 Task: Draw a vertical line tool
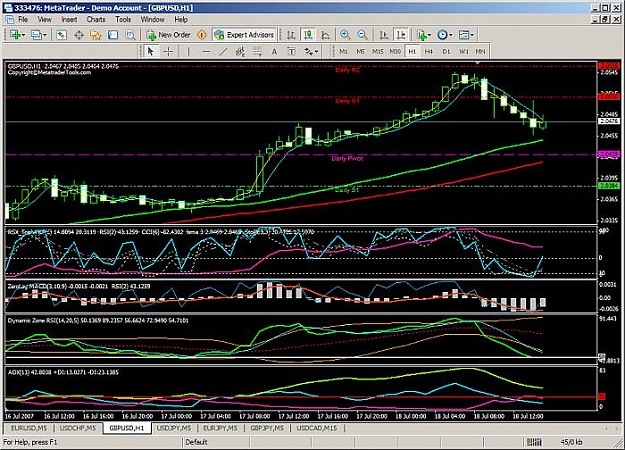[189, 51]
